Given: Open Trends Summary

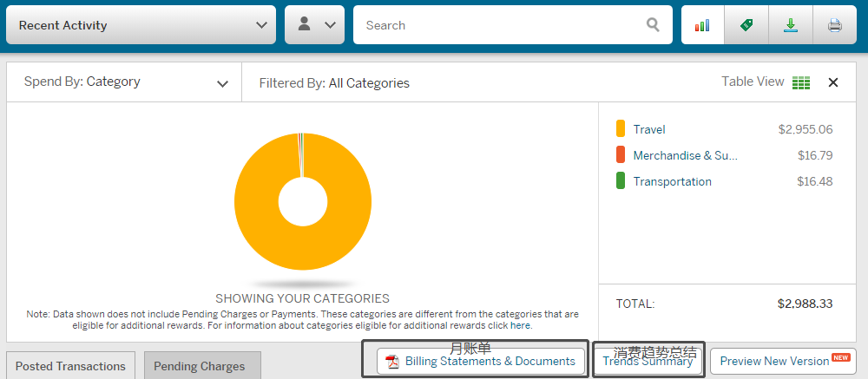Looking at the screenshot, I should click(648, 362).
